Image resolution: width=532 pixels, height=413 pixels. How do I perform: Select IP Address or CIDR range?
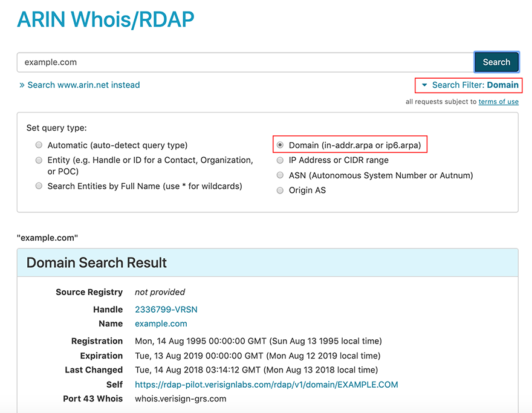(280, 160)
